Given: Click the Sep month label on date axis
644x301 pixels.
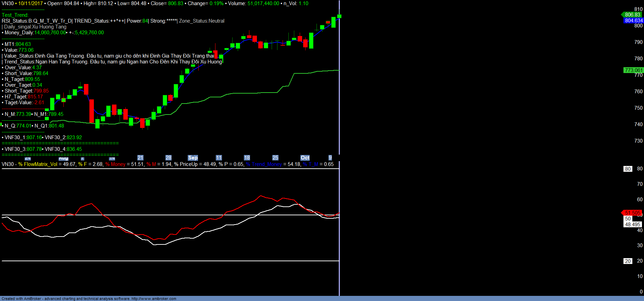Looking at the screenshot, I should 193,158.
